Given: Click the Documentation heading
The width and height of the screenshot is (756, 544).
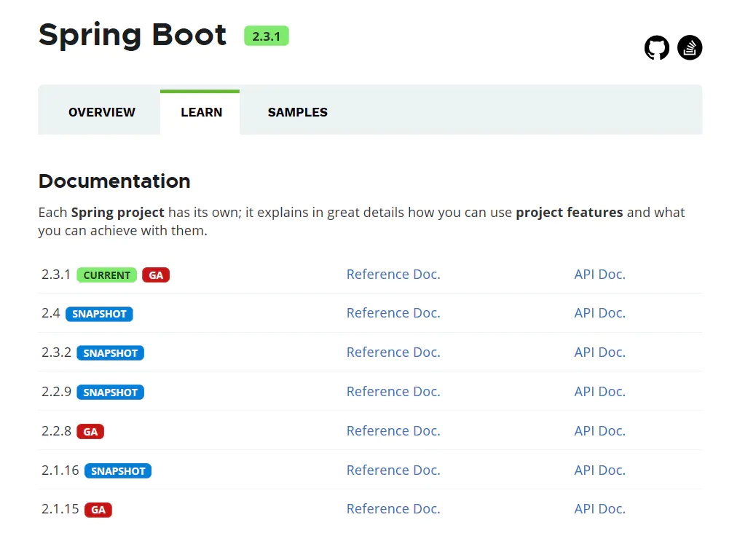Looking at the screenshot, I should [114, 181].
